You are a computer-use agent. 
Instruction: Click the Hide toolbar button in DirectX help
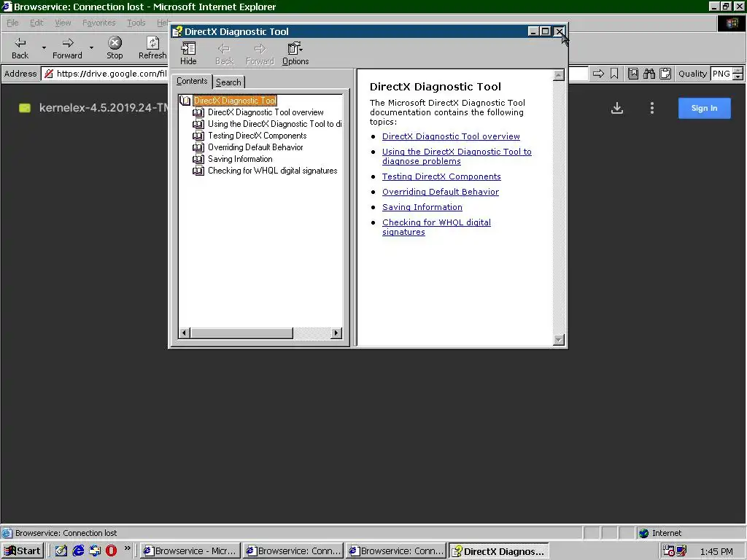point(188,53)
